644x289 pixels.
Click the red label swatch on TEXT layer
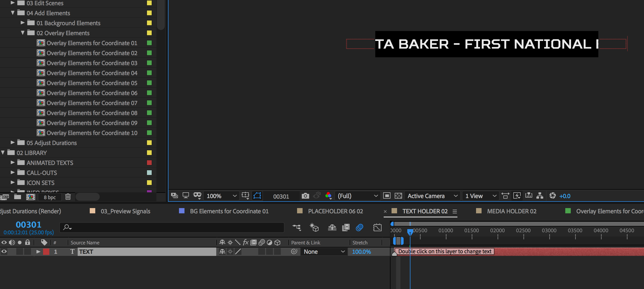pyautogui.click(x=46, y=252)
